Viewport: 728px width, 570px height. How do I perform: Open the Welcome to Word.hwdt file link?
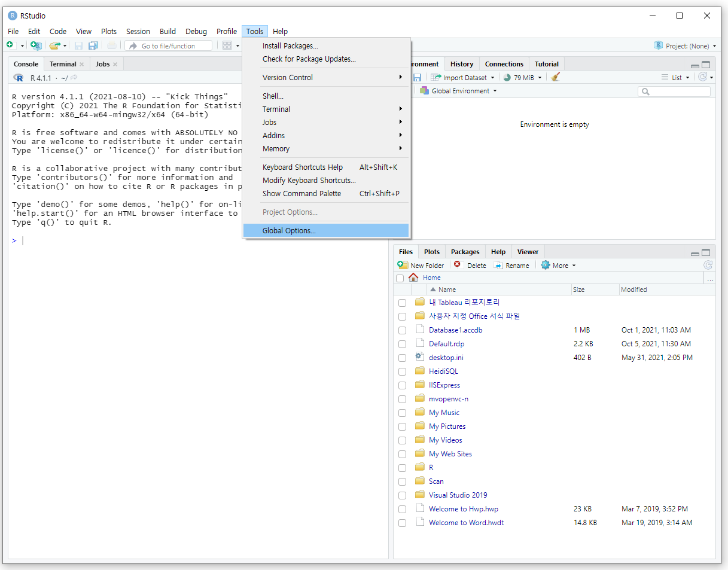[466, 523]
